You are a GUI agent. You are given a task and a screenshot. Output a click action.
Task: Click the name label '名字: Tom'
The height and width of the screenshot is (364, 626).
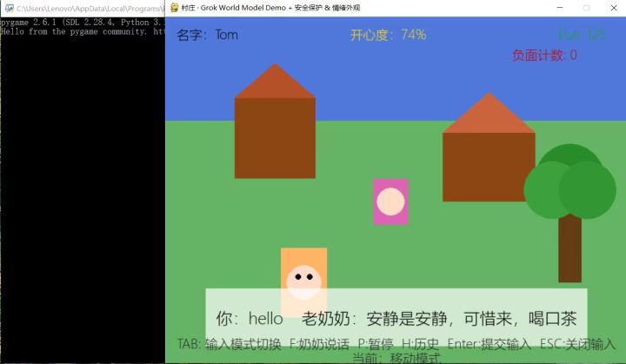point(207,35)
